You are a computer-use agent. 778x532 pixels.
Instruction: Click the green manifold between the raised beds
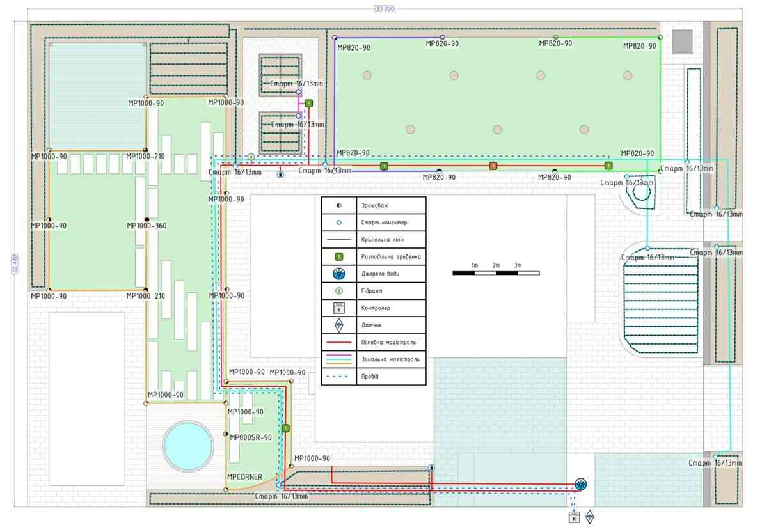(308, 103)
